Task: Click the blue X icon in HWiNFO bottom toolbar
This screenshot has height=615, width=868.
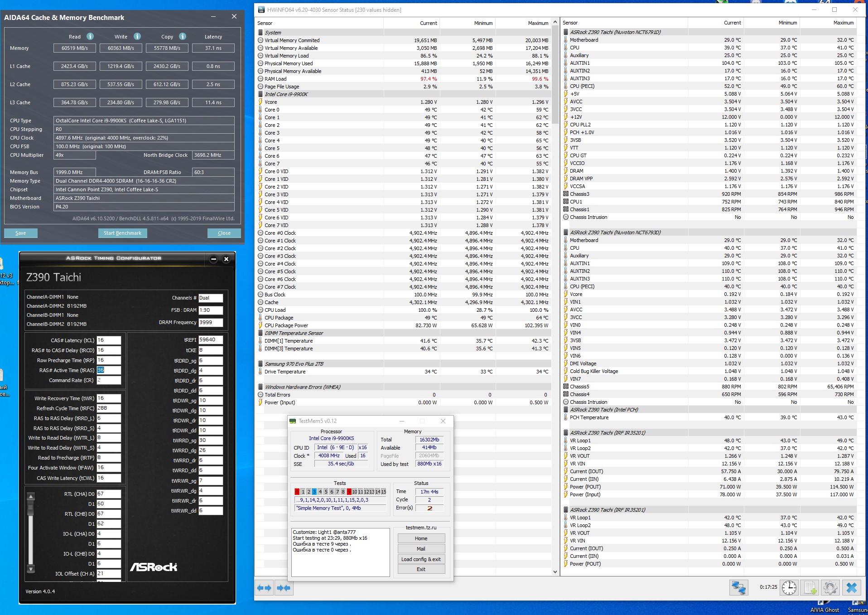Action: pyautogui.click(x=852, y=588)
